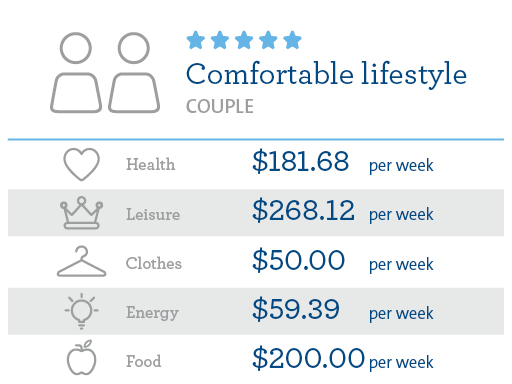The height and width of the screenshot is (384, 512).
Task: Click the COUPLE label
Action: click(220, 107)
